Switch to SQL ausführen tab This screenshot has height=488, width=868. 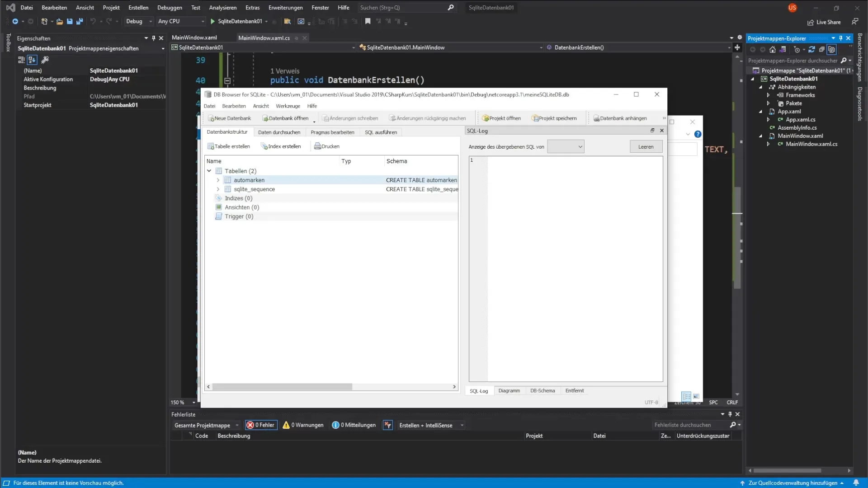point(381,132)
